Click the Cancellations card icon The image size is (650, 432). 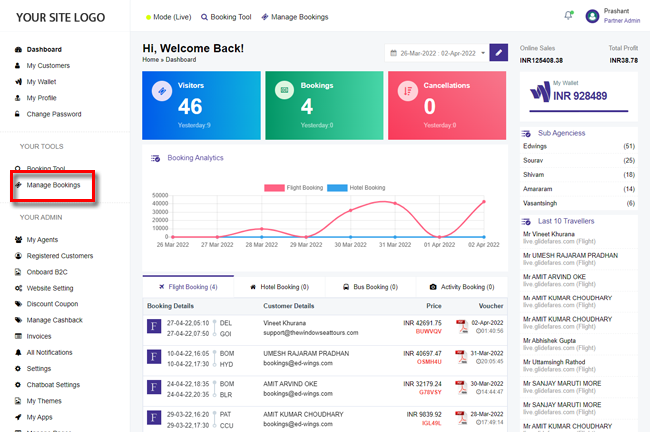click(407, 90)
